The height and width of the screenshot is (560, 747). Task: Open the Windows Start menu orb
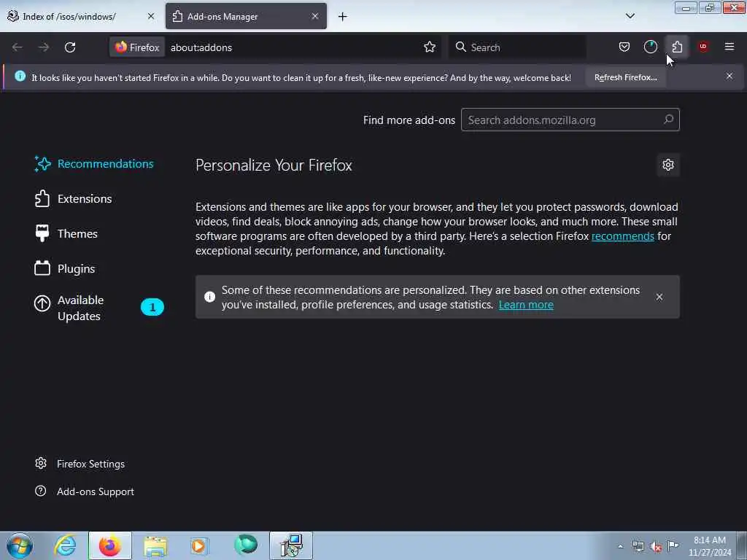(x=20, y=545)
